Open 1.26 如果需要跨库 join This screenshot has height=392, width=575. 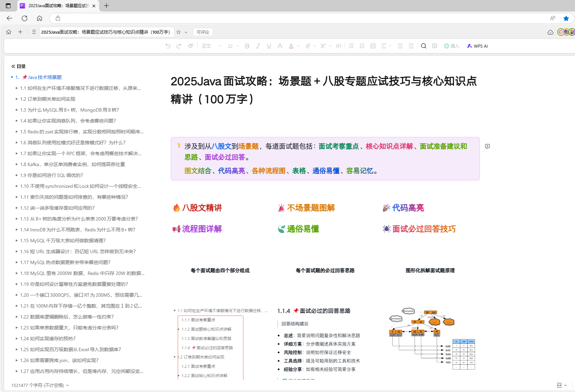point(59,360)
